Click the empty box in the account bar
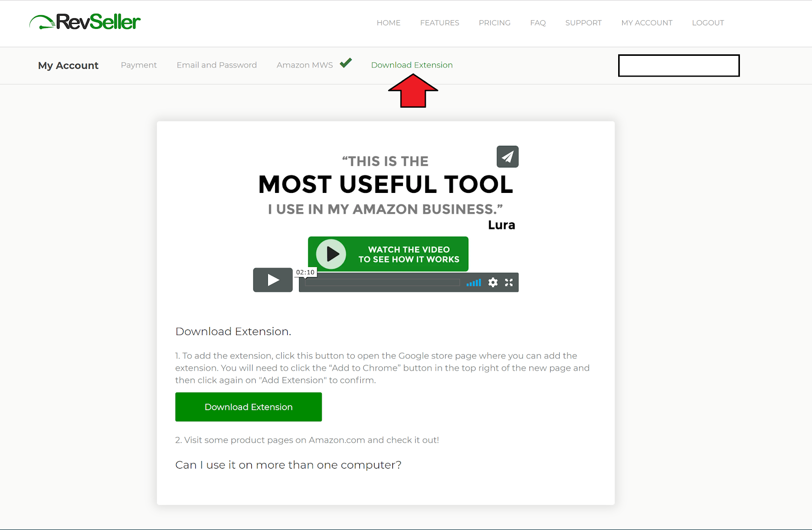 coord(679,65)
